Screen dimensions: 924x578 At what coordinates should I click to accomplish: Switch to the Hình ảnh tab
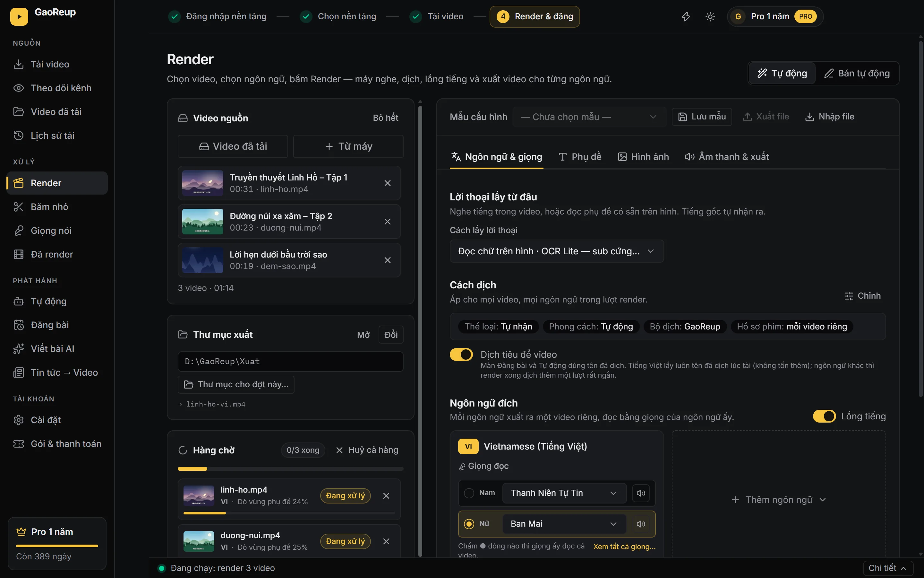(x=643, y=157)
